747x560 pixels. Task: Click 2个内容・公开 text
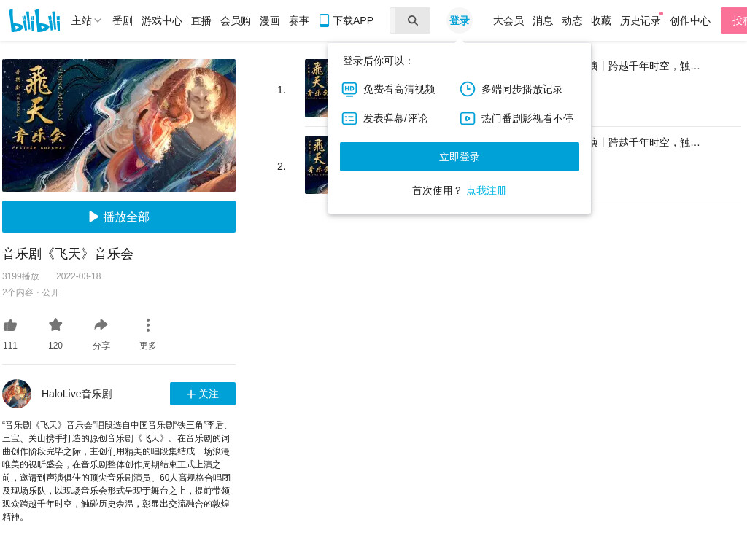coord(31,292)
